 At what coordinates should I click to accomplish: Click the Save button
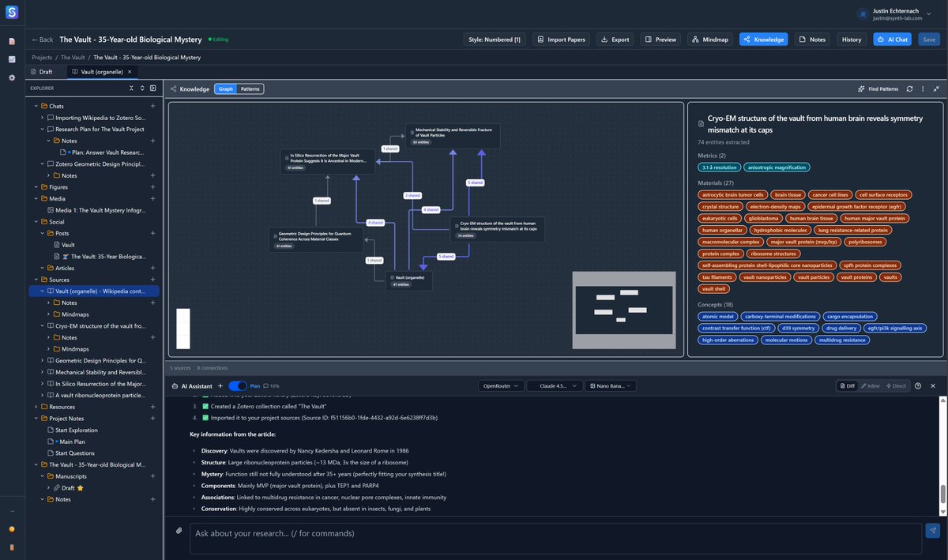pyautogui.click(x=929, y=39)
